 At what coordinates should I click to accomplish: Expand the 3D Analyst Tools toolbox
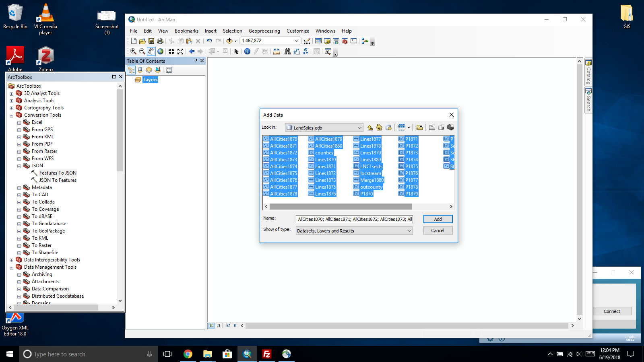[11, 94]
